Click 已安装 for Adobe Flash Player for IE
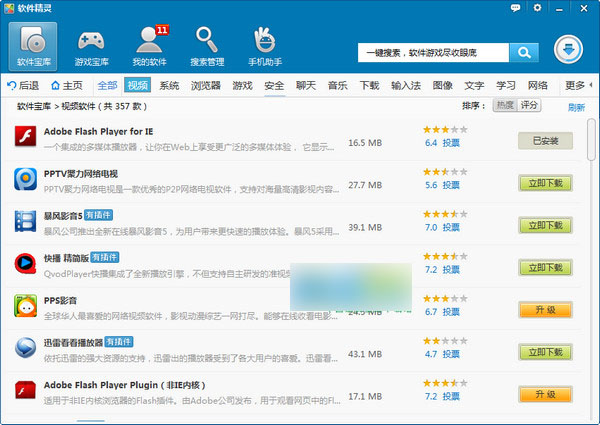 545,141
